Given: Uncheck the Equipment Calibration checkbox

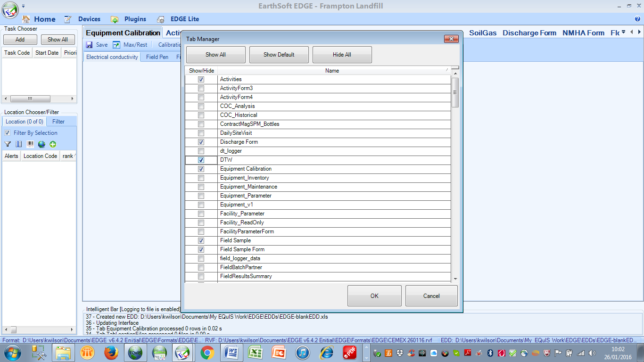Looking at the screenshot, I should 201,169.
